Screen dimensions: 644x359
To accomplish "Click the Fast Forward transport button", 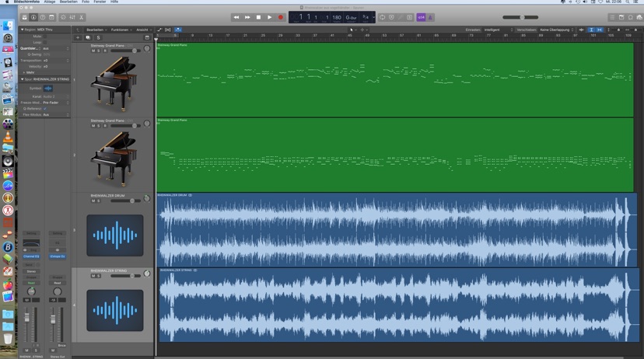I will pyautogui.click(x=247, y=17).
